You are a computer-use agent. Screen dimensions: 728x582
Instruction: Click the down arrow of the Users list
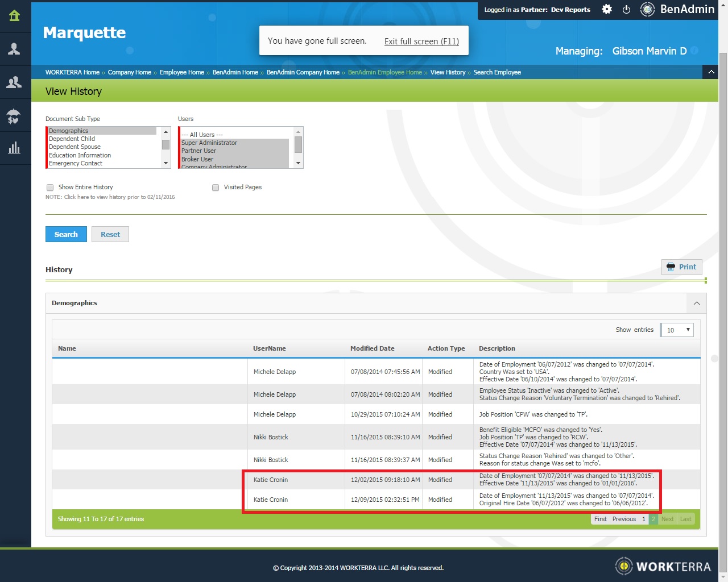click(299, 164)
